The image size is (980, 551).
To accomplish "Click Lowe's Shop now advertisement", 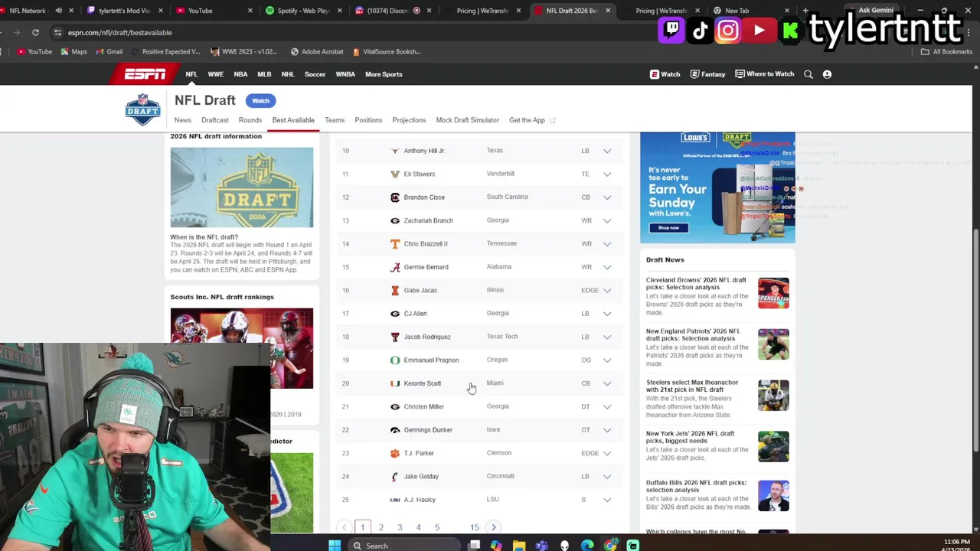I will point(668,227).
